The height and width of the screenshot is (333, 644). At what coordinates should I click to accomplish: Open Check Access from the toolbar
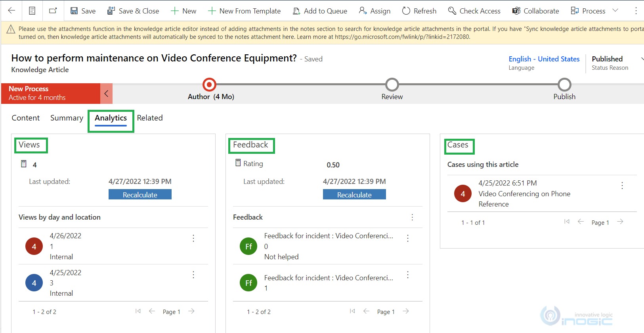[x=474, y=11]
